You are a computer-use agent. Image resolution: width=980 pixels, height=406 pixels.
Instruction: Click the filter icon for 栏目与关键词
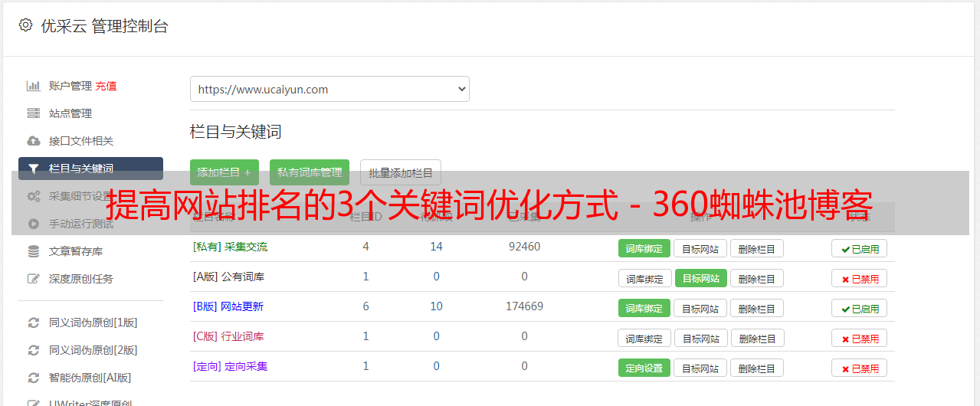pos(34,169)
